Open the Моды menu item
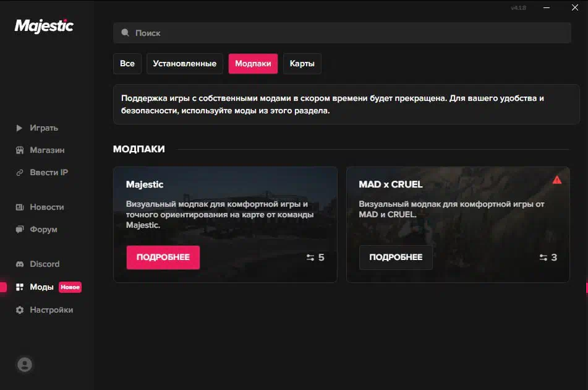This screenshot has height=390, width=588. click(x=41, y=287)
